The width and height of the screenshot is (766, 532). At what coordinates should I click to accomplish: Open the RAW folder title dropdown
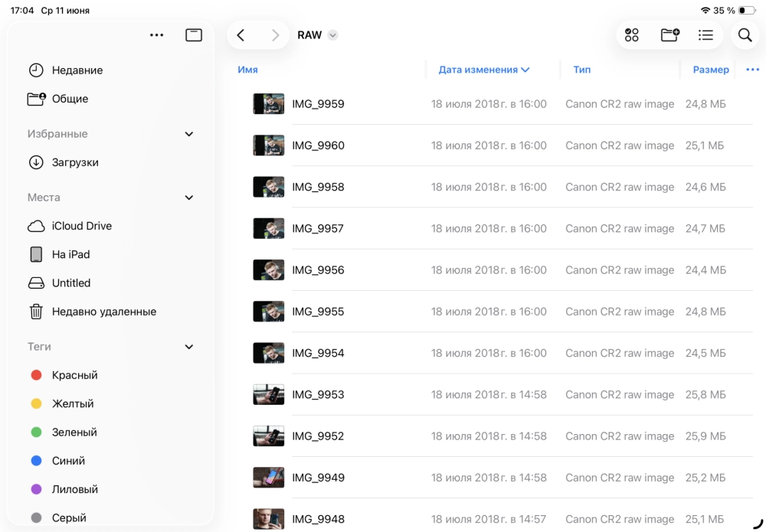(332, 35)
